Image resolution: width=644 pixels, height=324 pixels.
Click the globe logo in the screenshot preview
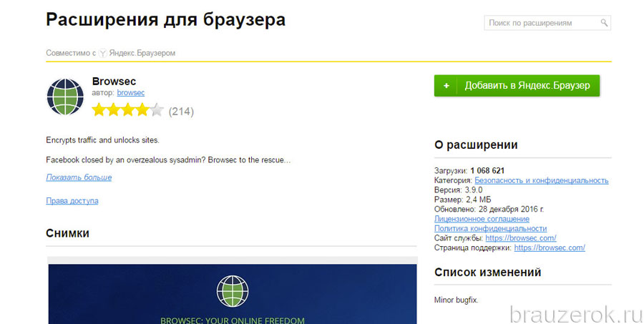(x=233, y=290)
